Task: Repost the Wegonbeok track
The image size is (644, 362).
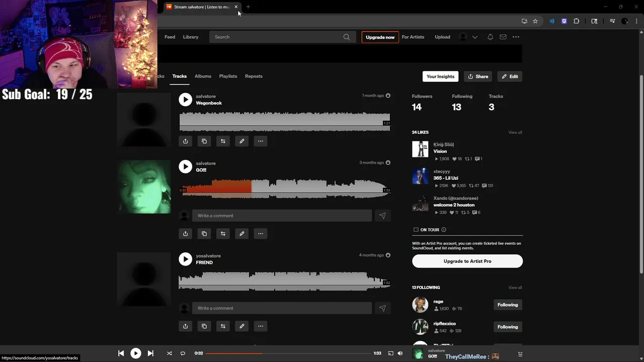Action: coord(223,141)
